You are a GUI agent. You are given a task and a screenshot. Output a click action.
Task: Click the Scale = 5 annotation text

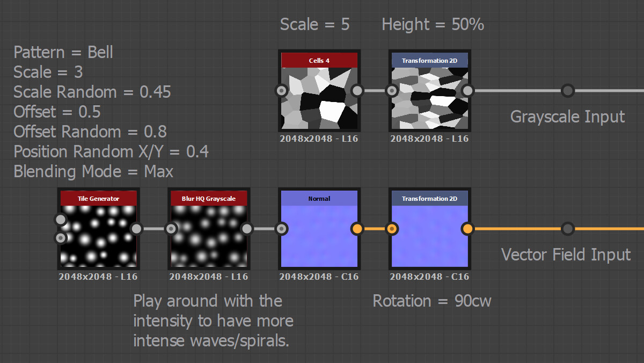315,24
